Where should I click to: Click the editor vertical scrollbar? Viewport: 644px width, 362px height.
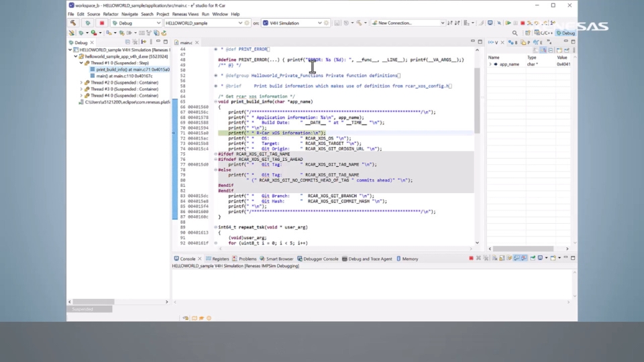477,100
